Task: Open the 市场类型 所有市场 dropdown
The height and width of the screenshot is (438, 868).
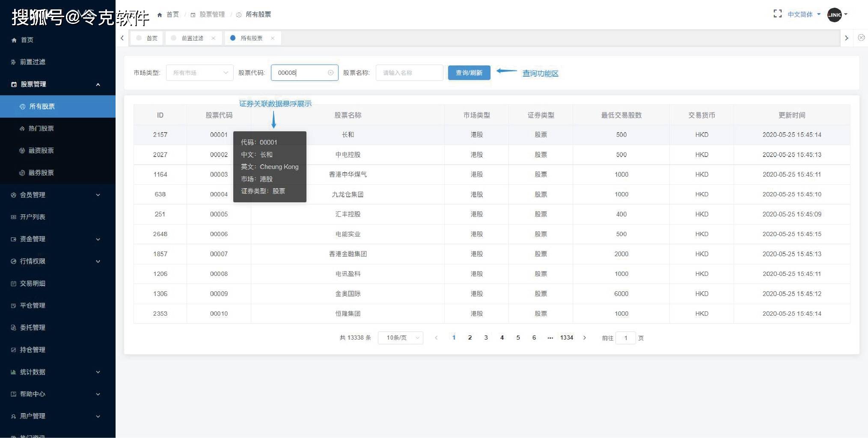Action: click(x=199, y=73)
